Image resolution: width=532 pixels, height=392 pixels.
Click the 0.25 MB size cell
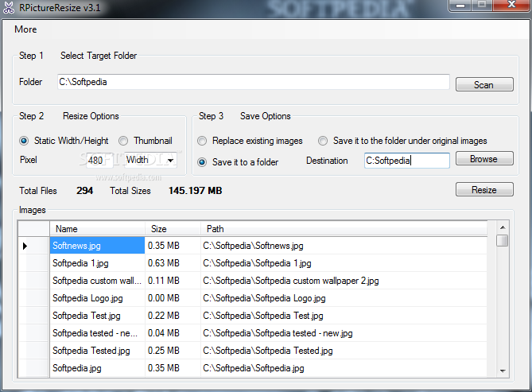point(173,351)
